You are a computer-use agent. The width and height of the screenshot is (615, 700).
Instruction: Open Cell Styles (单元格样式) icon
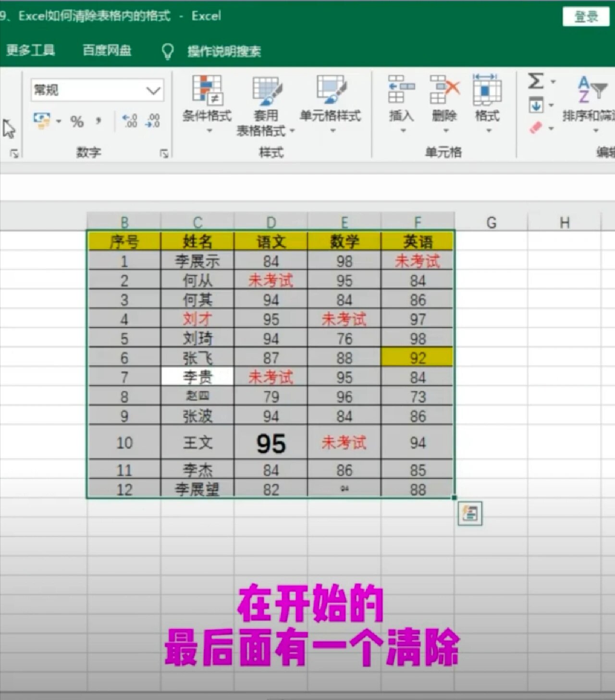tap(331, 89)
